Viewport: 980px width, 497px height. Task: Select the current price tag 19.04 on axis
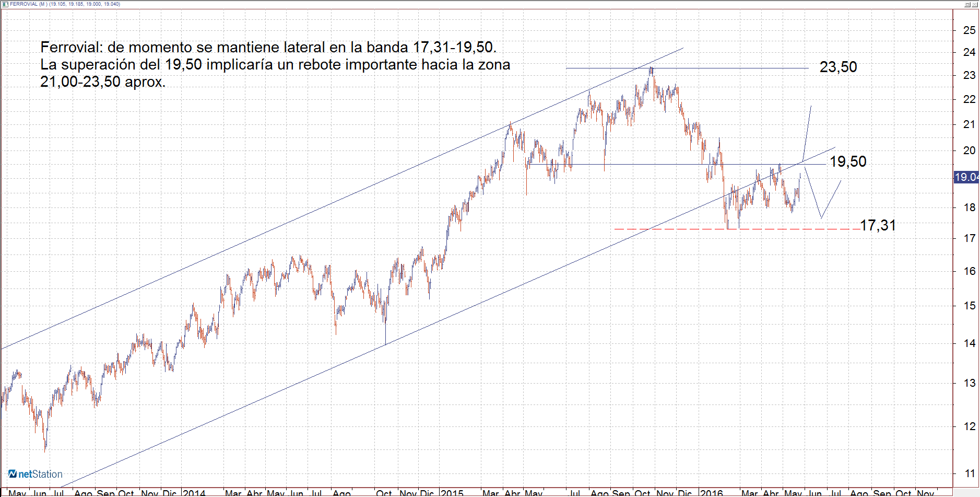tap(966, 177)
